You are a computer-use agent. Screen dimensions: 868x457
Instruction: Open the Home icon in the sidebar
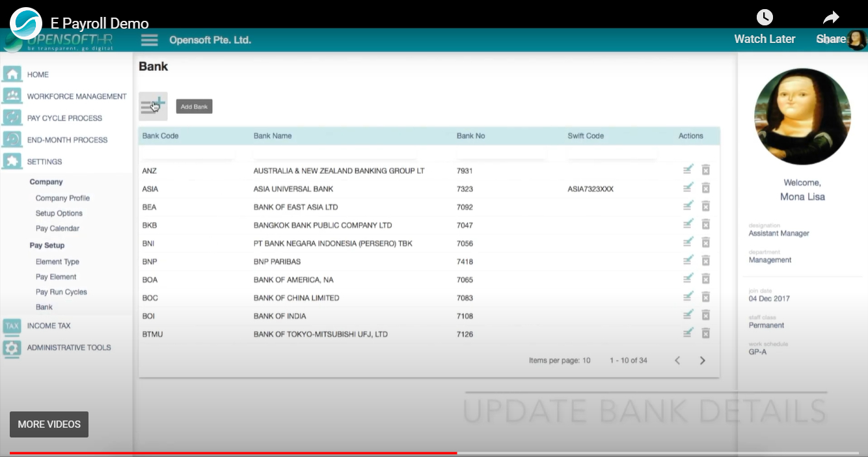click(11, 74)
